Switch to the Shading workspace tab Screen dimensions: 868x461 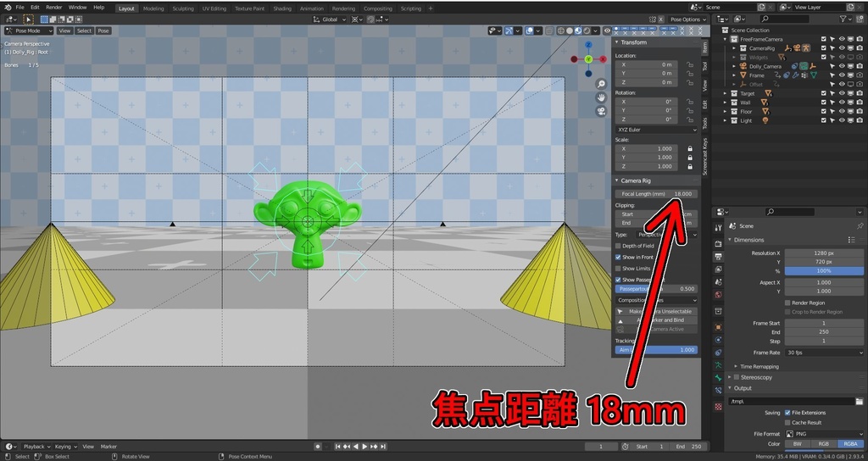[281, 8]
